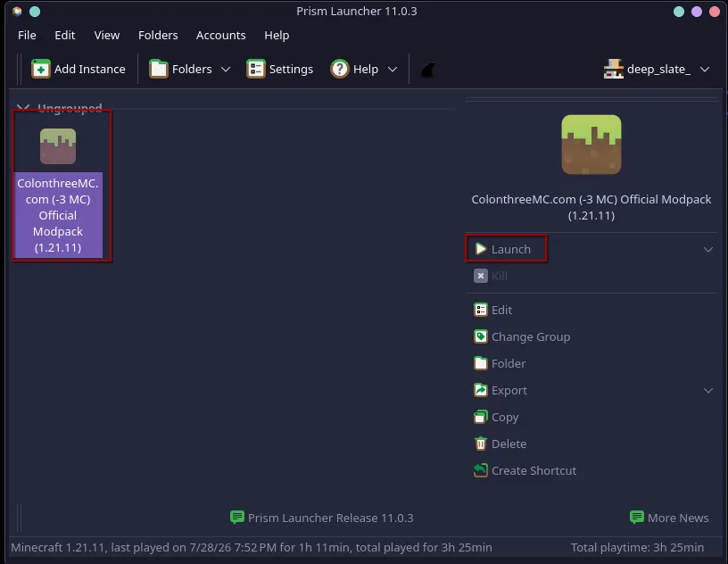This screenshot has height=564, width=728.
Task: Open the View menu
Action: (107, 36)
